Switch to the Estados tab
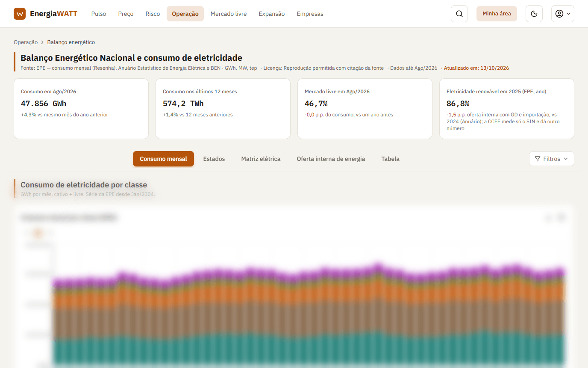Viewport: 588px width, 368px height. [x=214, y=159]
